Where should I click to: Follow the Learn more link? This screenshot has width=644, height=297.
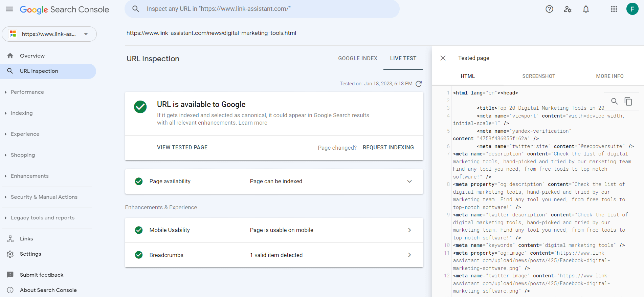click(x=253, y=123)
